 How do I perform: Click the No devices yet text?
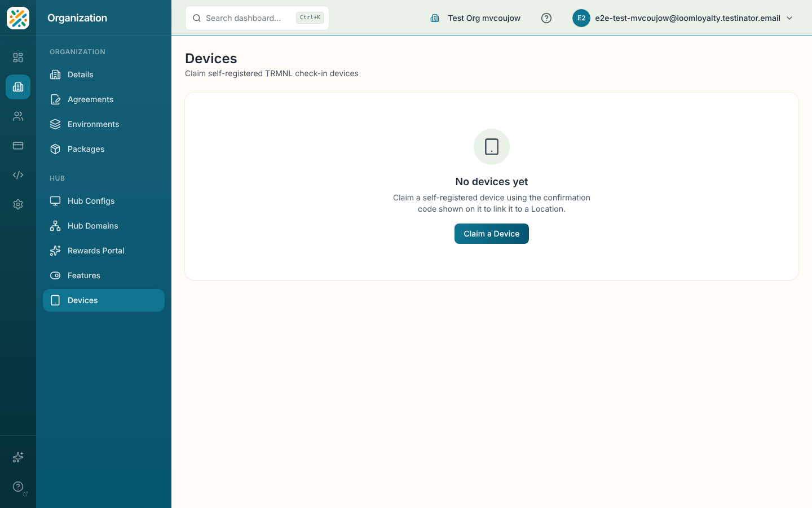[x=492, y=182]
